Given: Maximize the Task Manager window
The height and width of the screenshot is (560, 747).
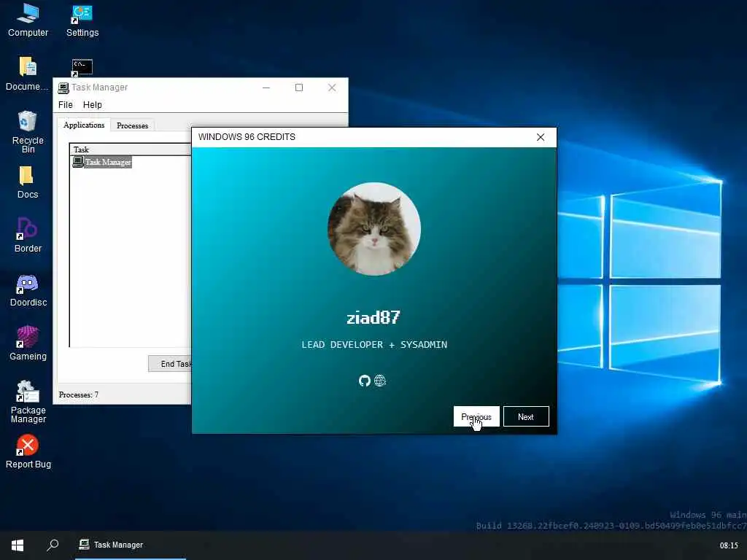Looking at the screenshot, I should (x=298, y=87).
